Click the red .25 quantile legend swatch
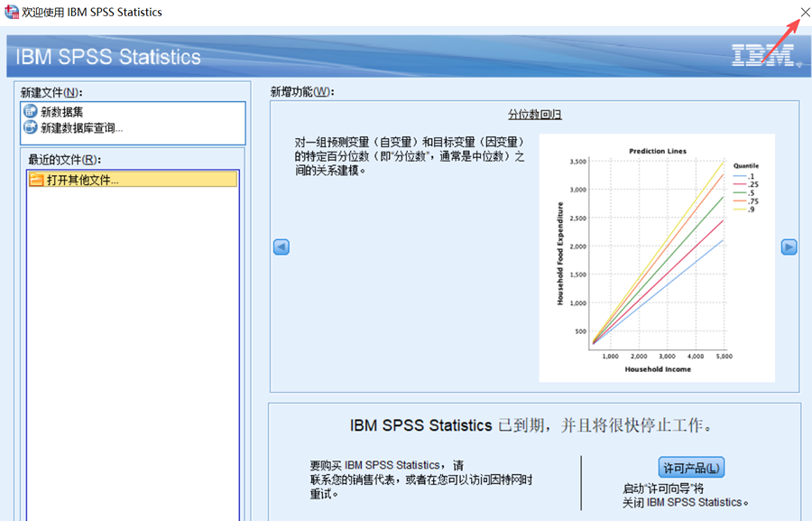 coord(740,184)
